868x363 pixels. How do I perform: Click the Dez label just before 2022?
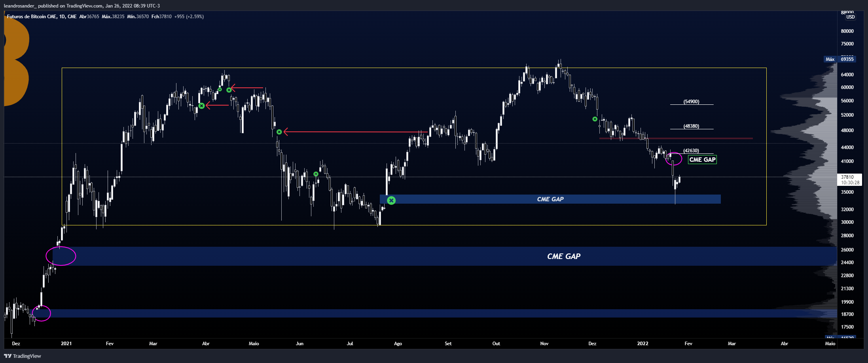click(592, 344)
